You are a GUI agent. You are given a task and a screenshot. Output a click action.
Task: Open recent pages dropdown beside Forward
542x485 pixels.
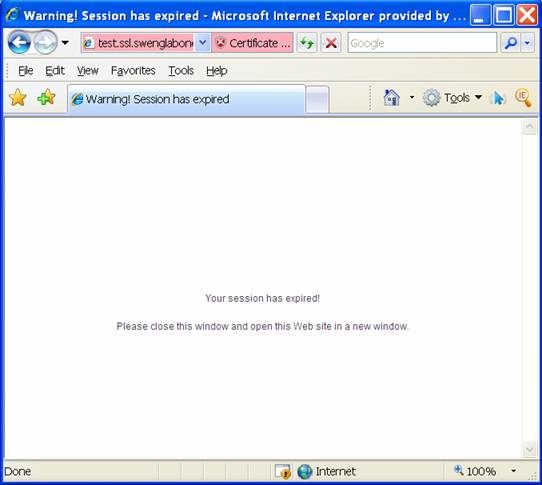coord(65,43)
